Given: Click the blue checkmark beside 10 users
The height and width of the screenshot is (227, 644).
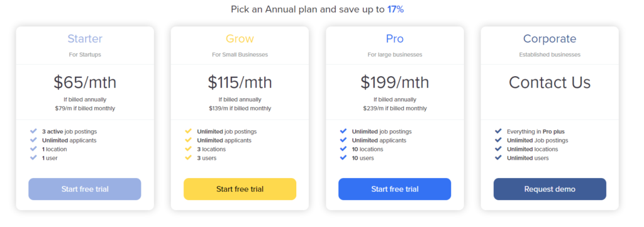Looking at the screenshot, I should tap(343, 158).
